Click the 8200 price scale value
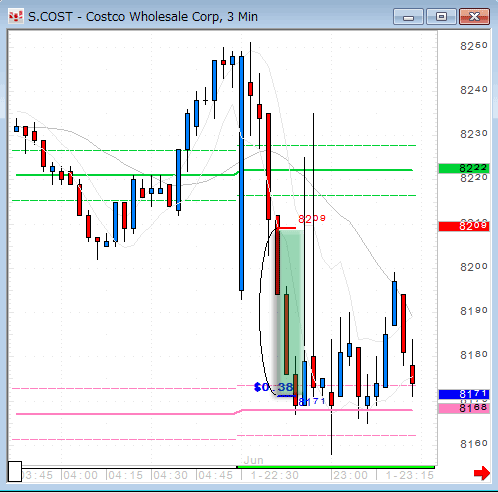498x493 pixels. click(x=474, y=267)
